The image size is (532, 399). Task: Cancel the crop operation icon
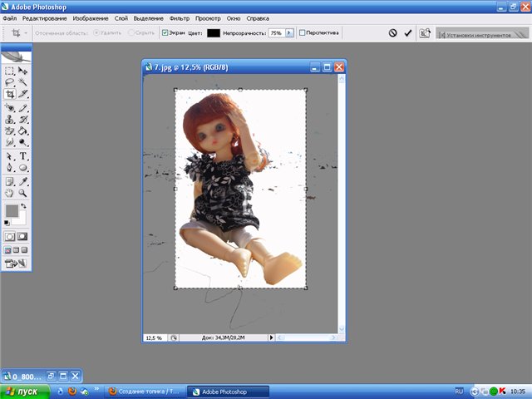tap(392, 33)
